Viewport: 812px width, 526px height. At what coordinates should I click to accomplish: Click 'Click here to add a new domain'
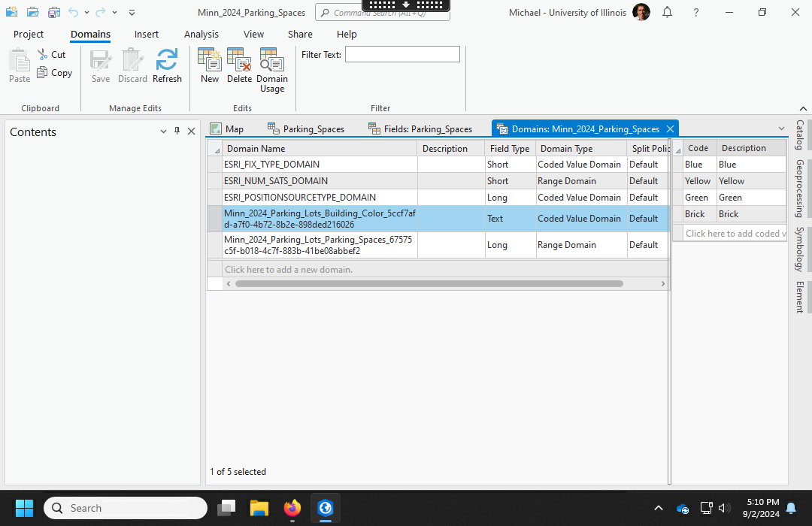point(289,269)
